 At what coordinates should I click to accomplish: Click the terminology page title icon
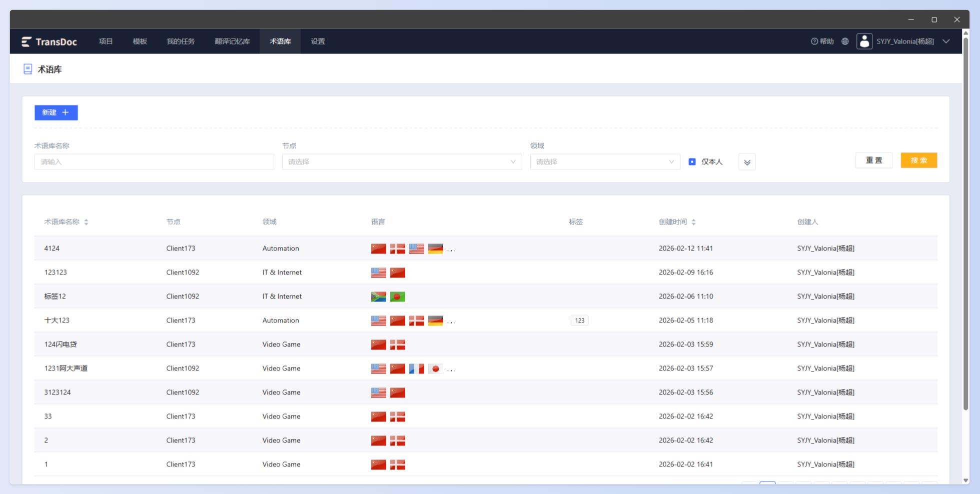tap(28, 69)
